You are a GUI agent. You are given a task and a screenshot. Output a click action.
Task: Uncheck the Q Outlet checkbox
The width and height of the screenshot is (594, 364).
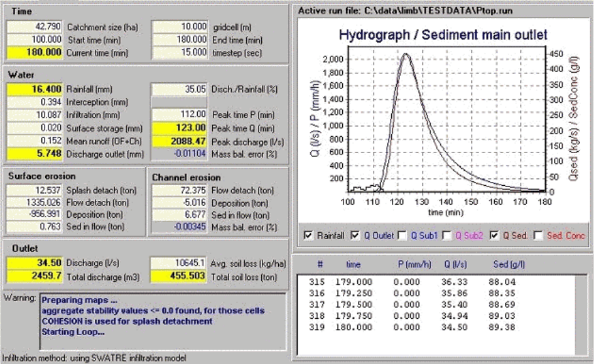(x=355, y=235)
